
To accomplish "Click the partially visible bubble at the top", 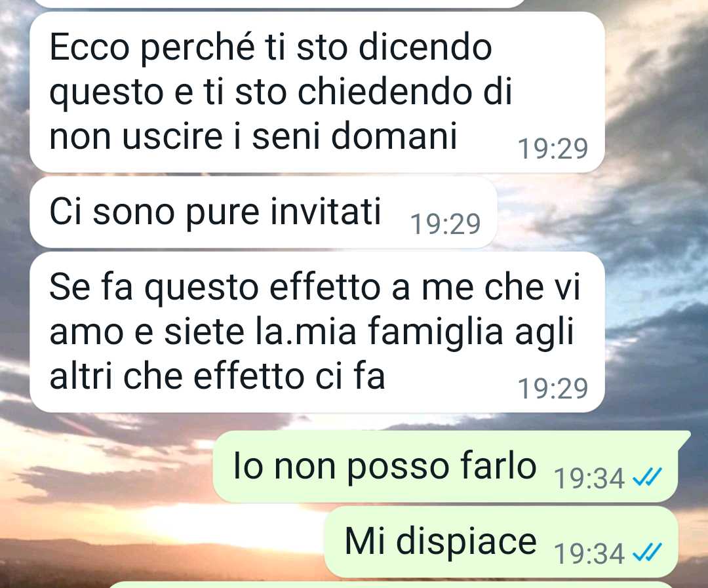I will 280,4.
